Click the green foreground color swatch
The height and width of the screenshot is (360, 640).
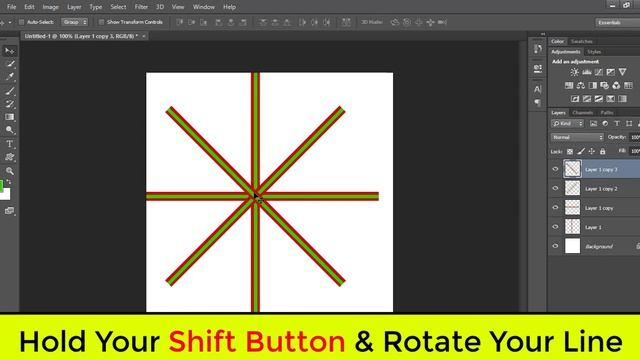[x=1, y=186]
